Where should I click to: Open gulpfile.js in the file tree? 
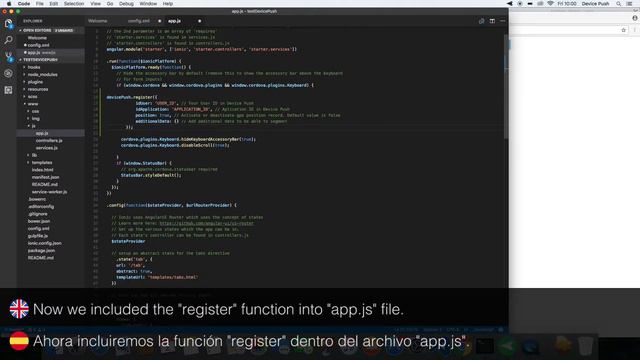tap(38, 236)
